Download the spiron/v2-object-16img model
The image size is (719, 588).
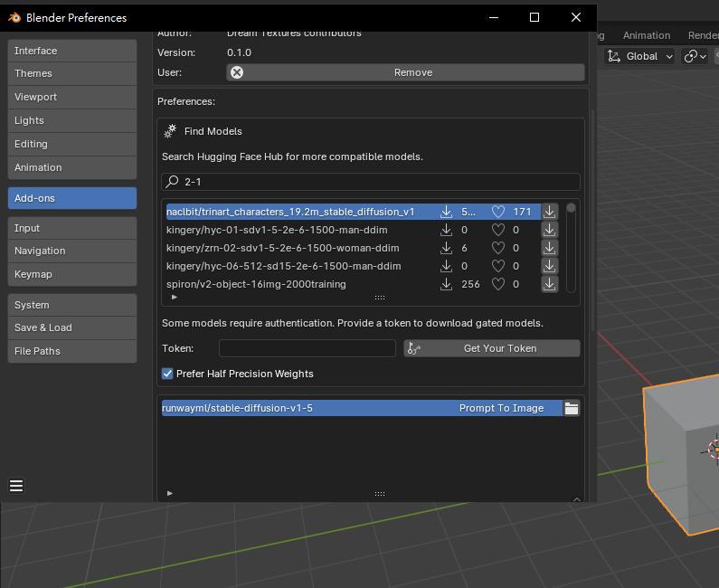click(x=549, y=284)
